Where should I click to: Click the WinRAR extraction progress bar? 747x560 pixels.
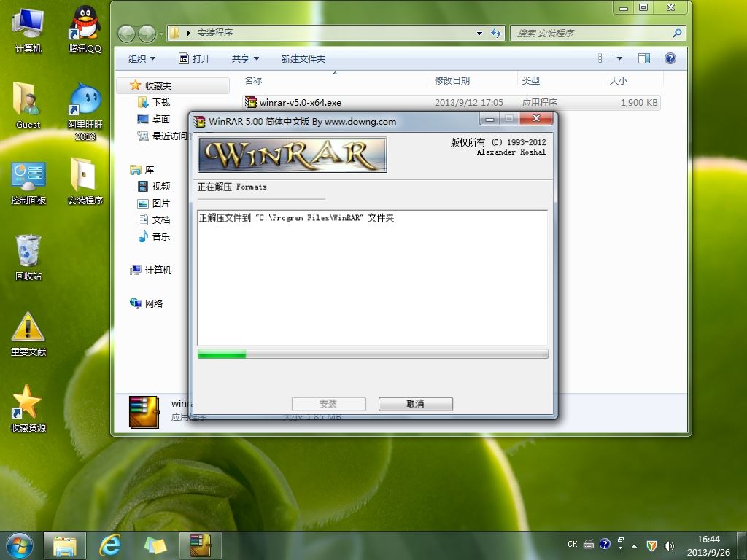(373, 354)
